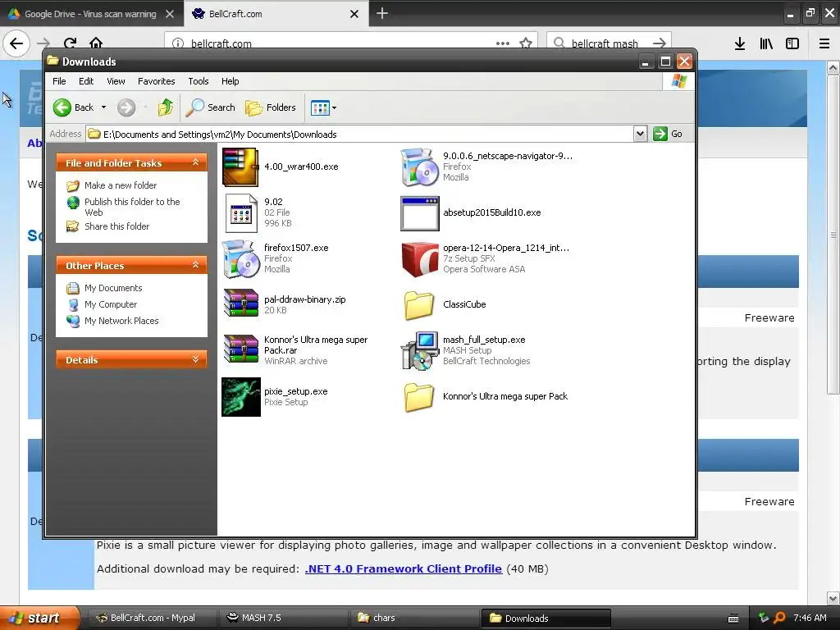Select Konnor's Ultra mega super Pack.rar icon

(x=240, y=349)
